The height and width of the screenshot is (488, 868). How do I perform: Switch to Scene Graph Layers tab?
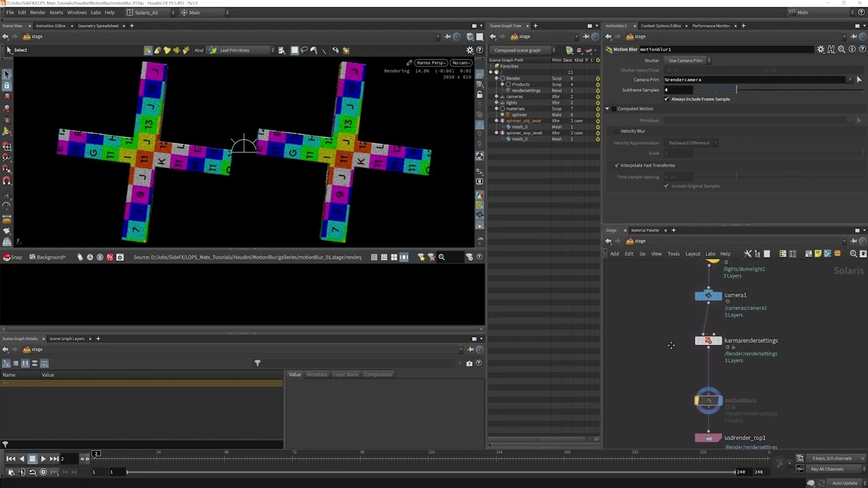tap(66, 339)
